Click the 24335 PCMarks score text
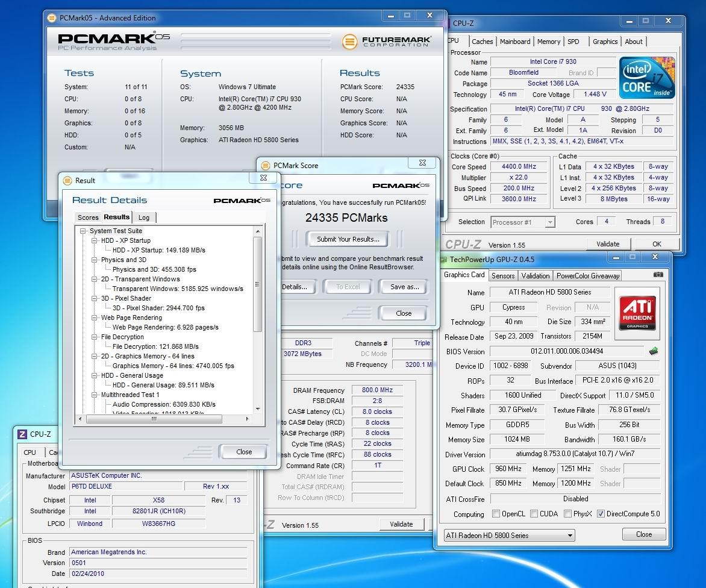706x588 pixels. (346, 218)
